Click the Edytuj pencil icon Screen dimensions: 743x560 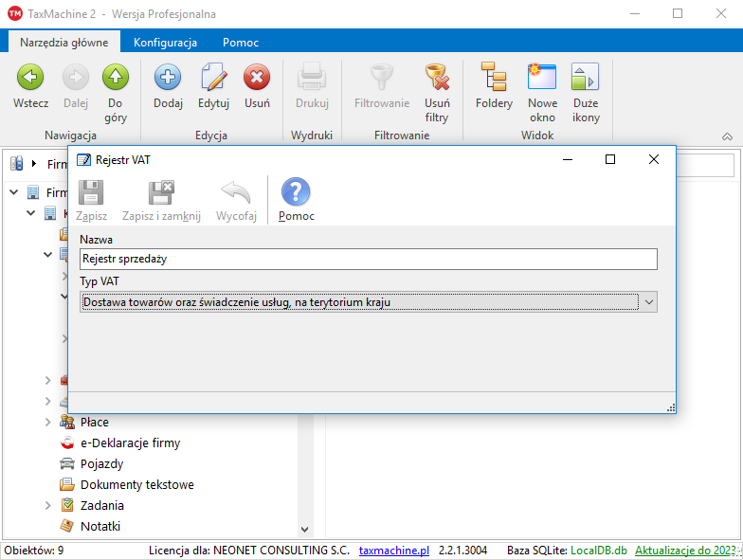point(213,78)
